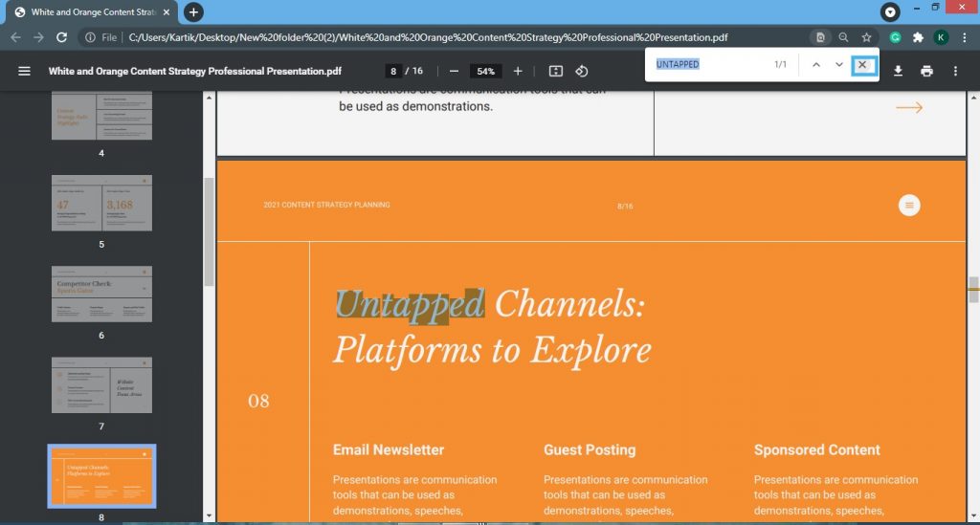Open the reader mode icon in address bar

point(820,37)
